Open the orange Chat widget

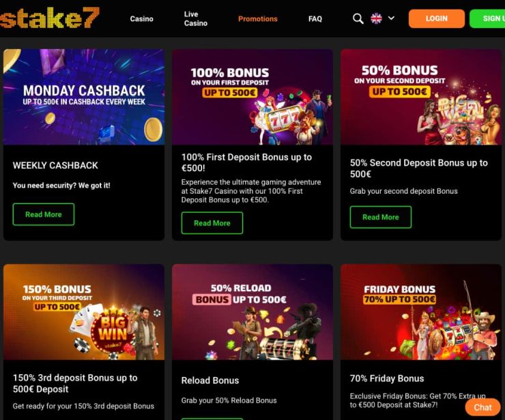(482, 408)
